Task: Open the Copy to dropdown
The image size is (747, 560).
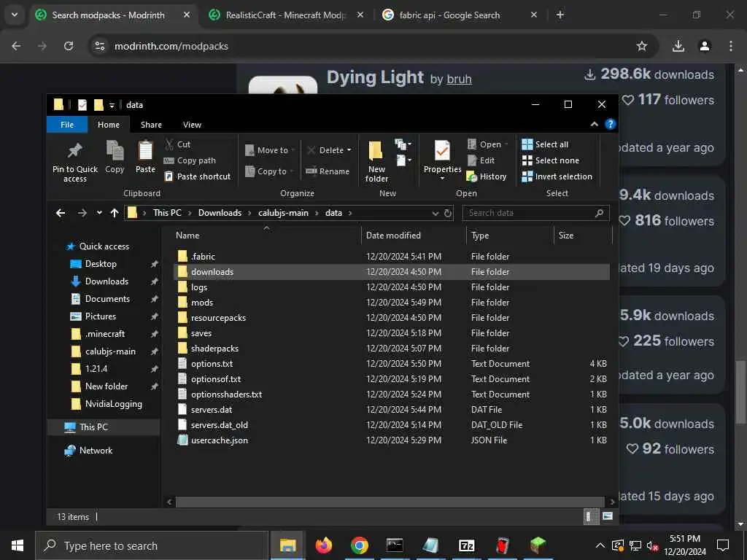Action: coord(269,171)
